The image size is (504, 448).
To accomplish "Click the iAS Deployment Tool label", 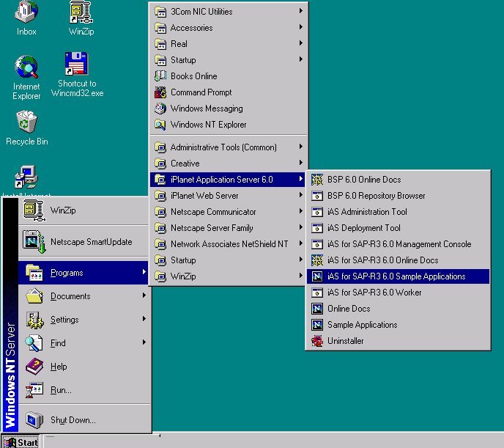I will pyautogui.click(x=364, y=228).
